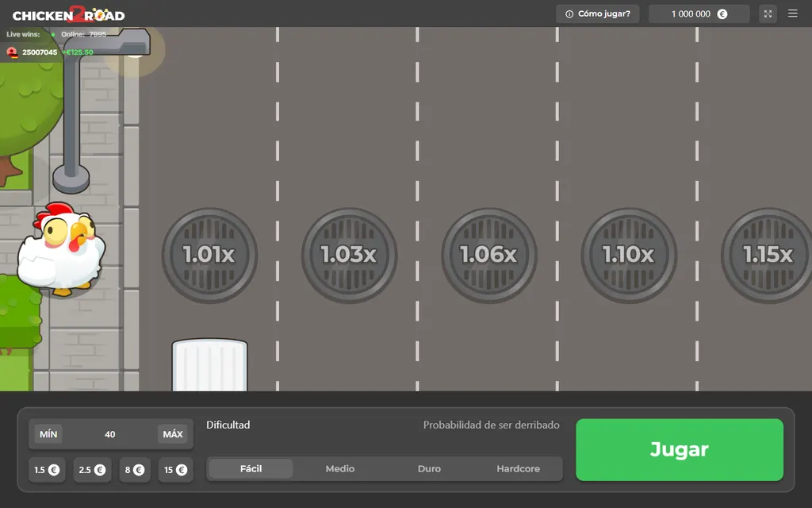Screen dimensions: 812x508
Task: Choose Fácil difficulty option
Action: click(251, 468)
